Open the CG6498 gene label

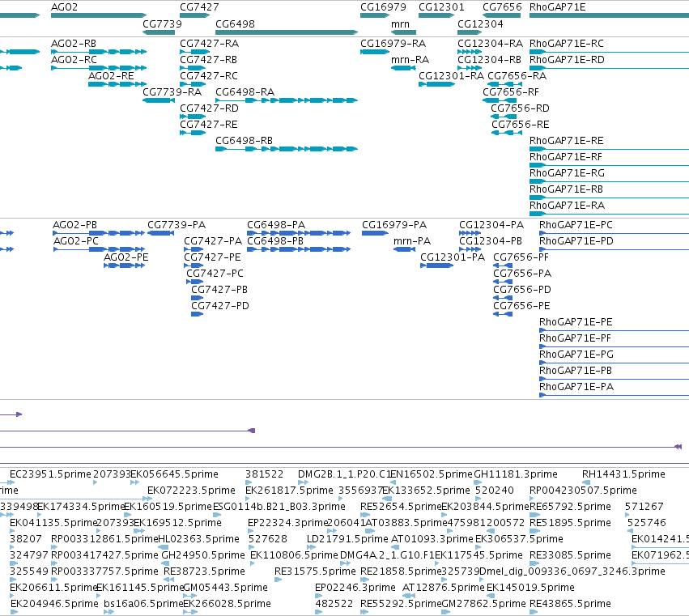(x=235, y=23)
